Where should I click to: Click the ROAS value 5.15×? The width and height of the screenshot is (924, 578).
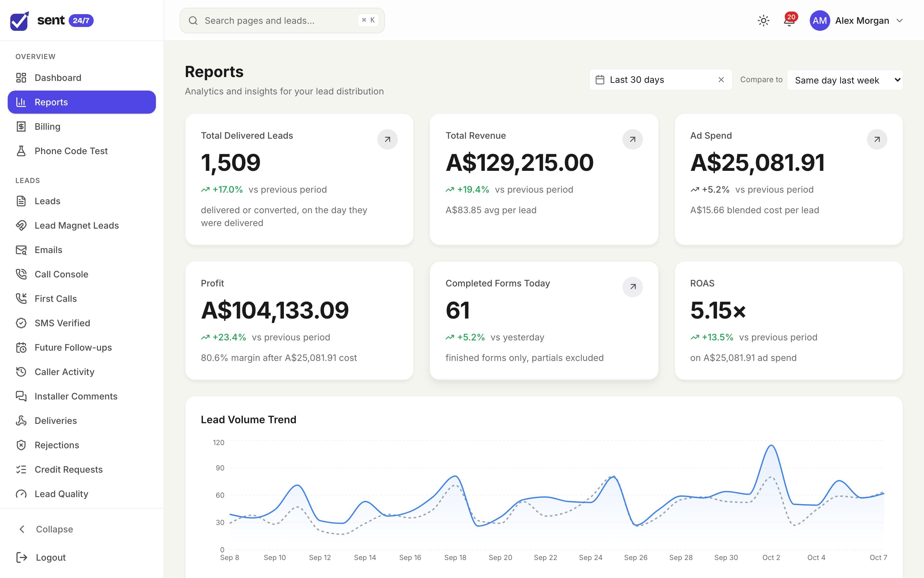(x=718, y=310)
